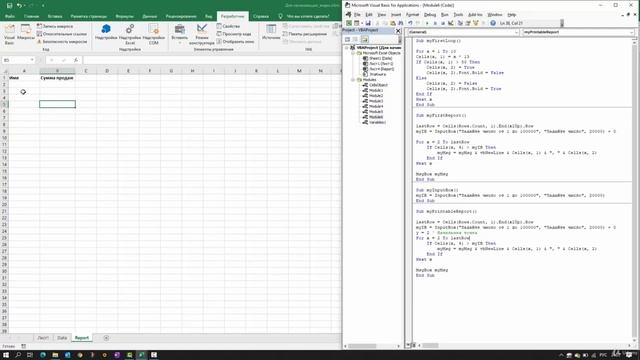Open the Tools menu in the VBA editor
Image resolution: width=640 pixels, height=360 pixels.
tap(458, 15)
